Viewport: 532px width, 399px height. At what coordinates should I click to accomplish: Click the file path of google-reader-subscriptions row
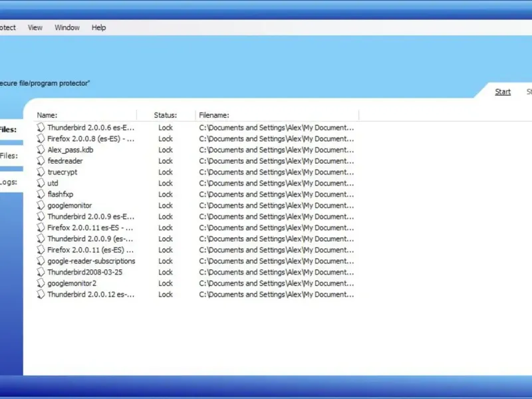click(x=277, y=261)
